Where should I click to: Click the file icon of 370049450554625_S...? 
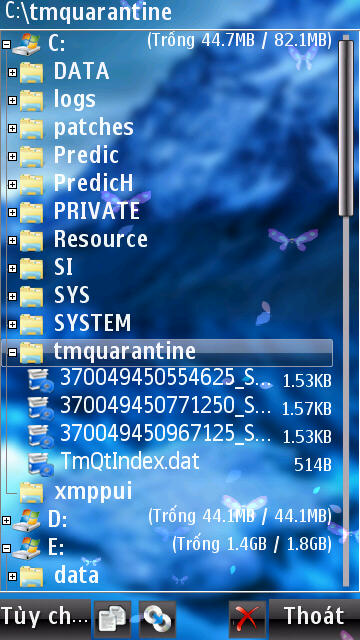[x=40, y=380]
